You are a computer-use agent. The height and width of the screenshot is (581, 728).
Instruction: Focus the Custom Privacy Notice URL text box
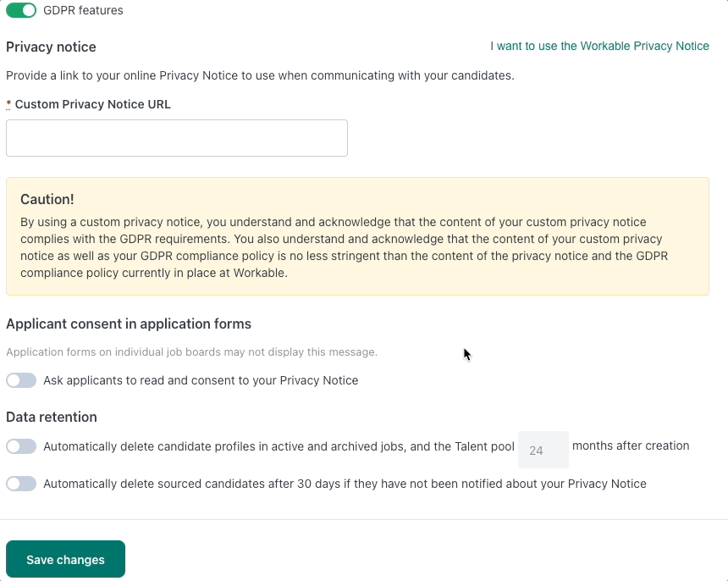[177, 138]
